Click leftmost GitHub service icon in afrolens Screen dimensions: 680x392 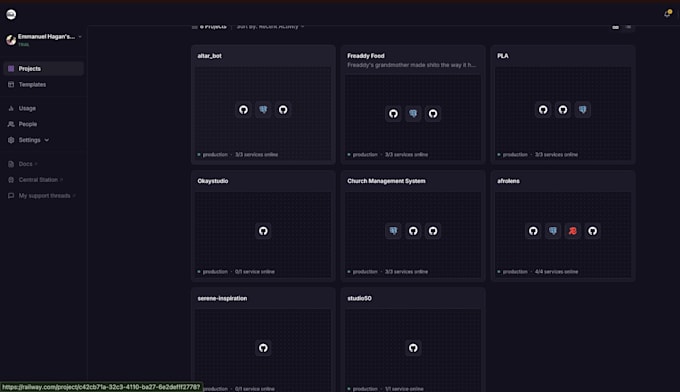coord(533,231)
